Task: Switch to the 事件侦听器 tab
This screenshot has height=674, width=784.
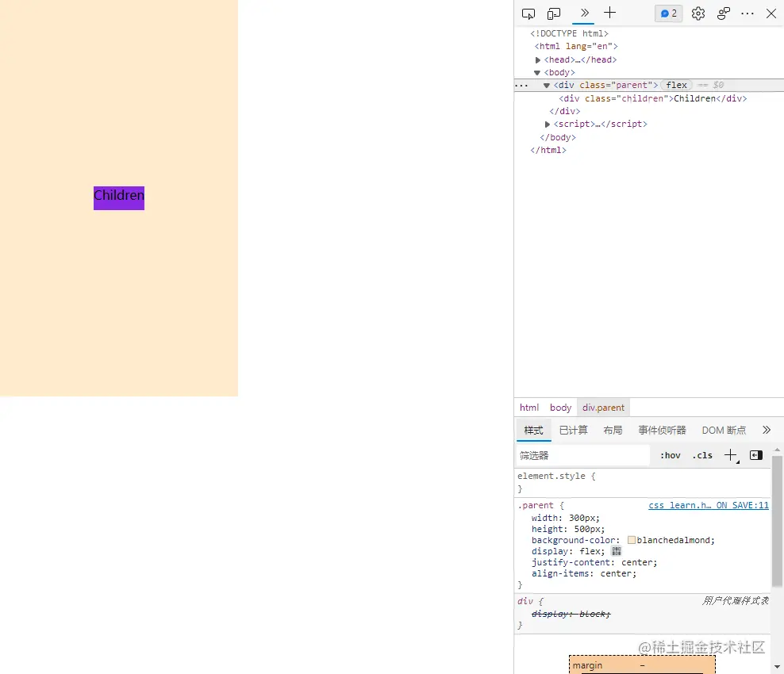Action: [x=662, y=431]
